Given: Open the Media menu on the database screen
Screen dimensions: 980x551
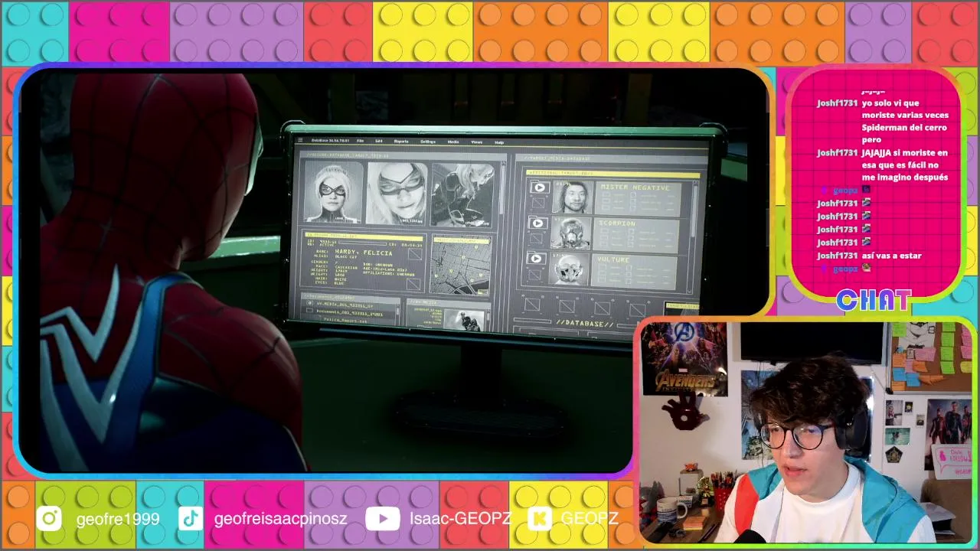Looking at the screenshot, I should pos(453,142).
